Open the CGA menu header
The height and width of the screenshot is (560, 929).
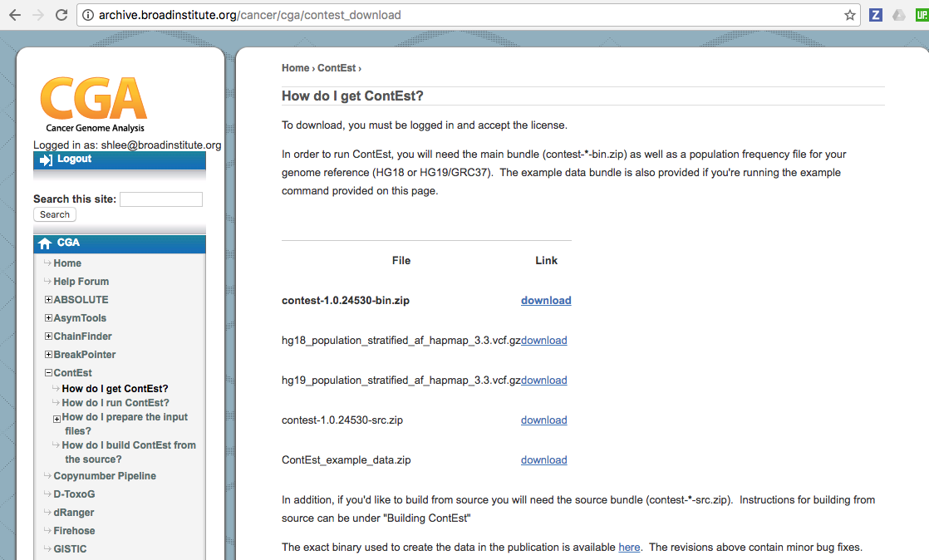(120, 243)
